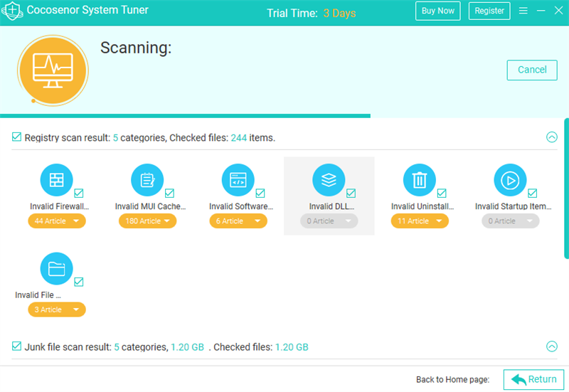Expand the 11 Article dropdown

[420, 221]
